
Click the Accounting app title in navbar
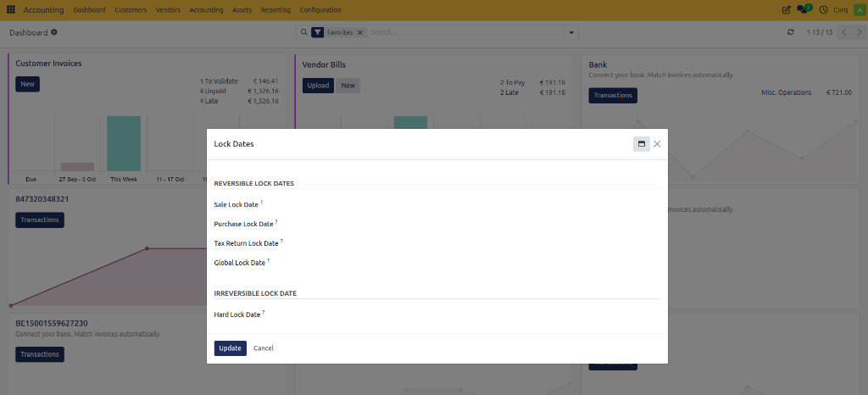[44, 10]
